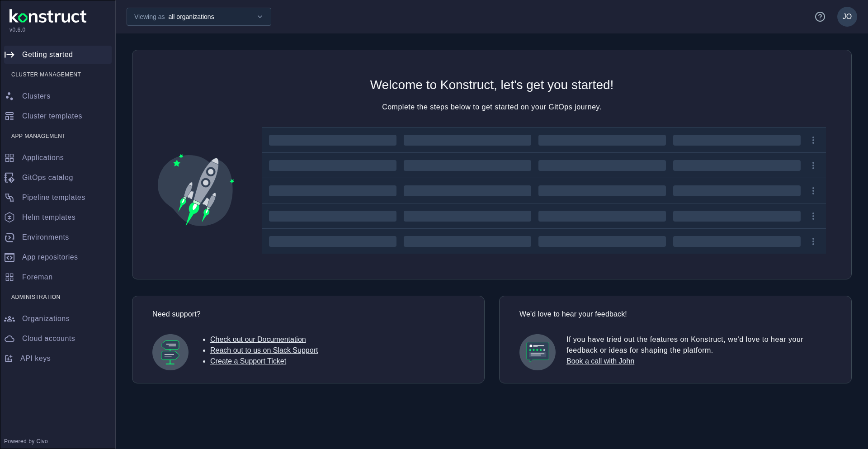Click the Helm templates hexagon icon
868x449 pixels.
9,217
